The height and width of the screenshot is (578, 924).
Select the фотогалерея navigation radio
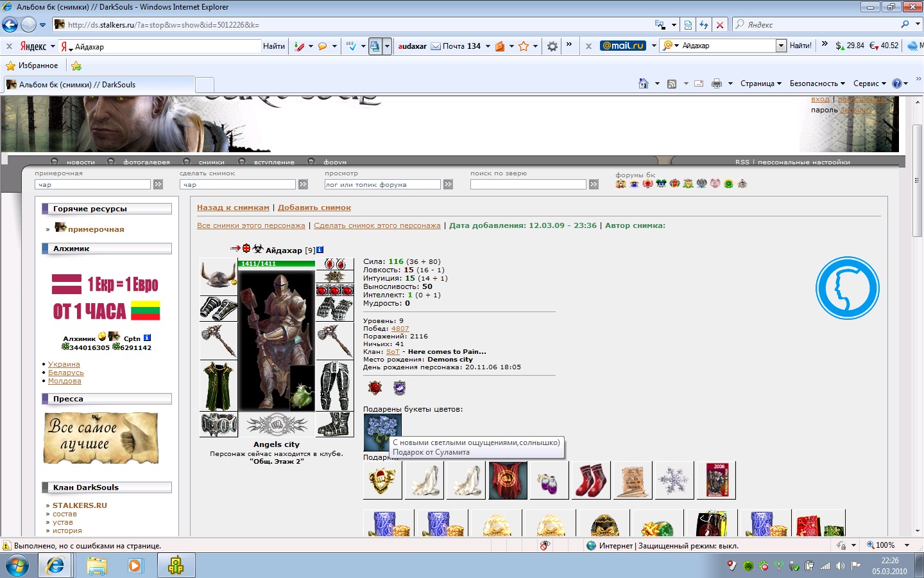tap(111, 162)
